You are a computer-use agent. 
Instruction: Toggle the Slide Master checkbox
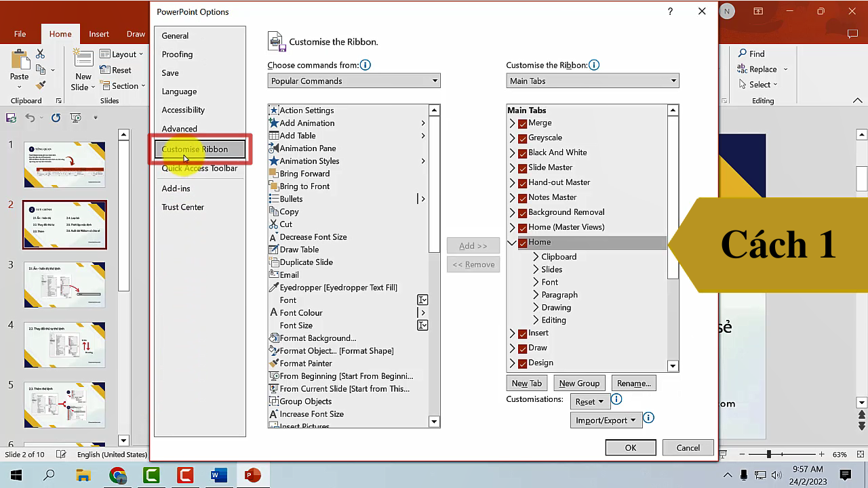(x=522, y=168)
